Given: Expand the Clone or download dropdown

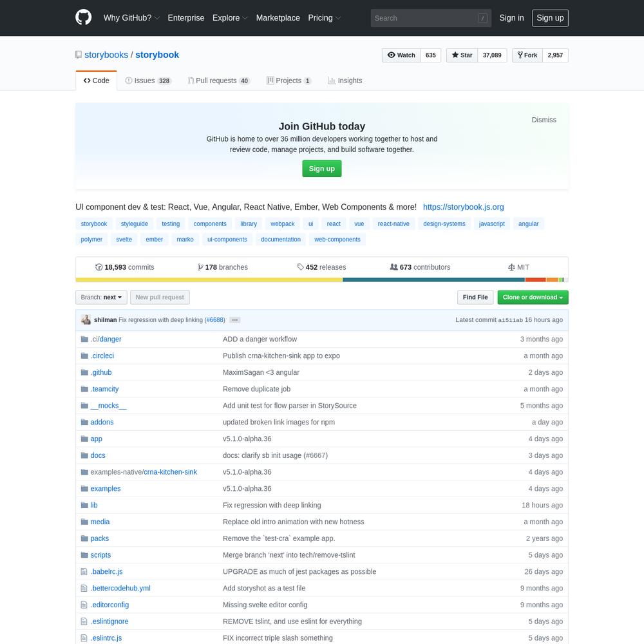Looking at the screenshot, I should pos(533,298).
